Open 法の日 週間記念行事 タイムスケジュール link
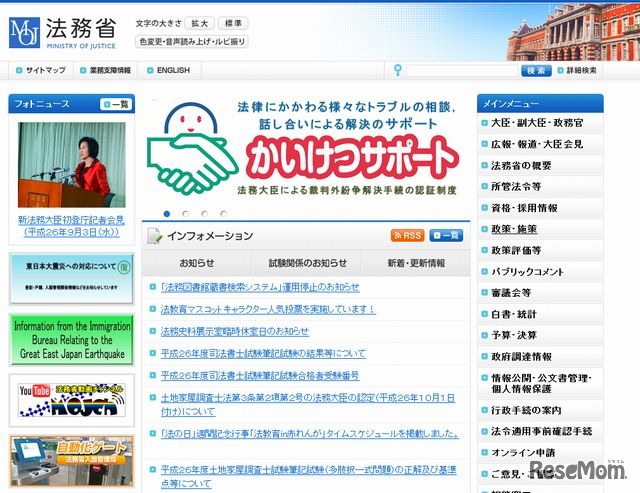Image resolution: width=640 pixels, height=493 pixels. [x=310, y=433]
